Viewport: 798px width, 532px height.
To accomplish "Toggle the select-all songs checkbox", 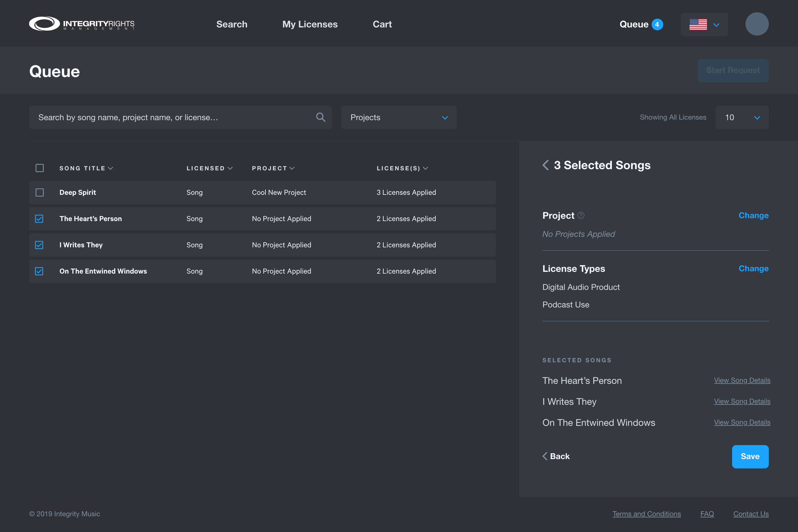I will click(40, 168).
